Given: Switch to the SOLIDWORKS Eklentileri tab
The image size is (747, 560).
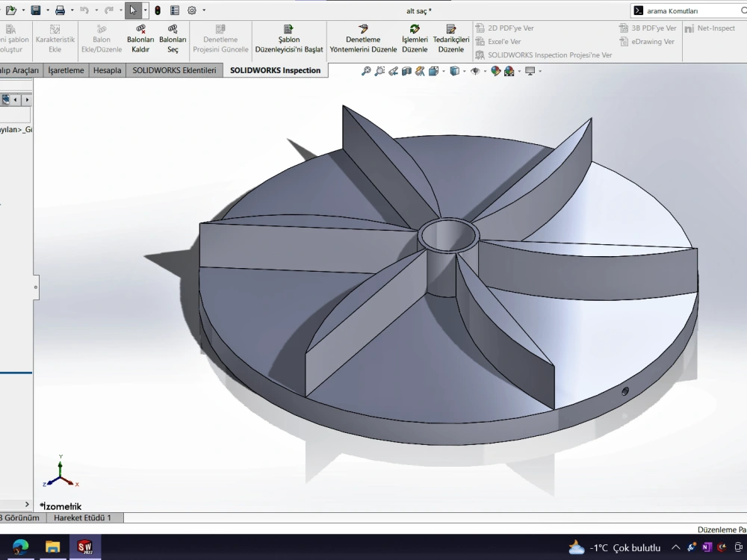Looking at the screenshot, I should pos(174,70).
